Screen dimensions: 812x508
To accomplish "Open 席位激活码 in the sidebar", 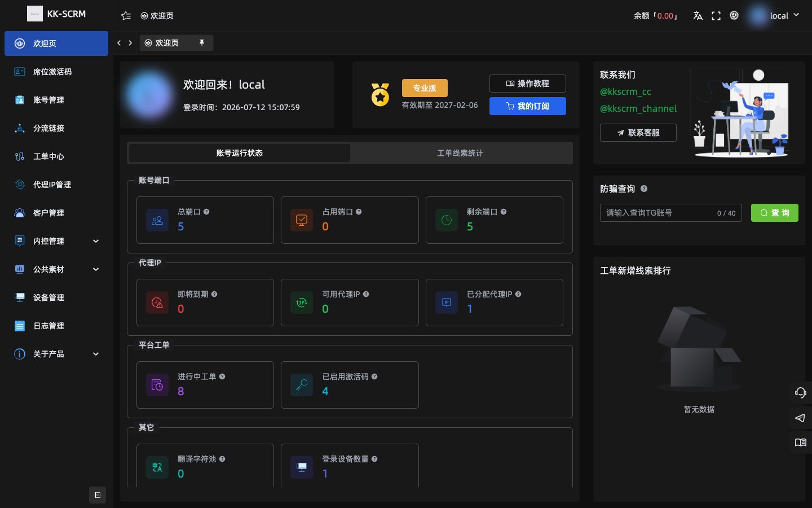I will point(56,72).
